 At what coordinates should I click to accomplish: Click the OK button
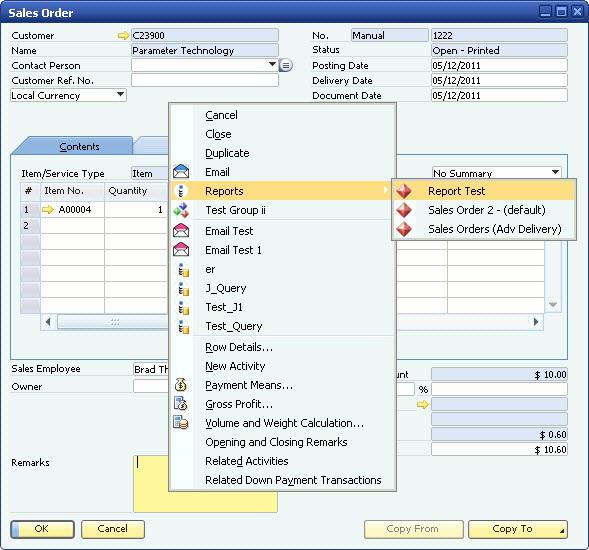point(42,529)
